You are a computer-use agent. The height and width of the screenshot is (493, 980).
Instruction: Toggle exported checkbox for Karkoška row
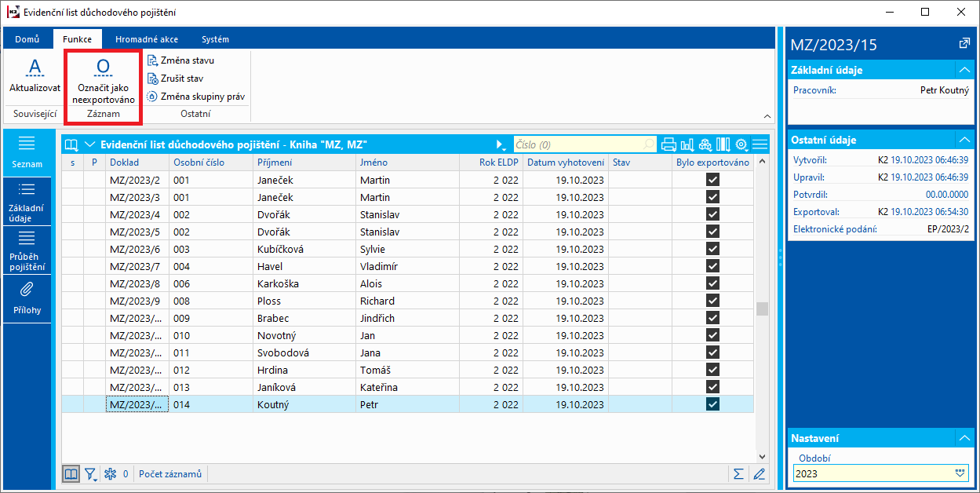coord(712,283)
